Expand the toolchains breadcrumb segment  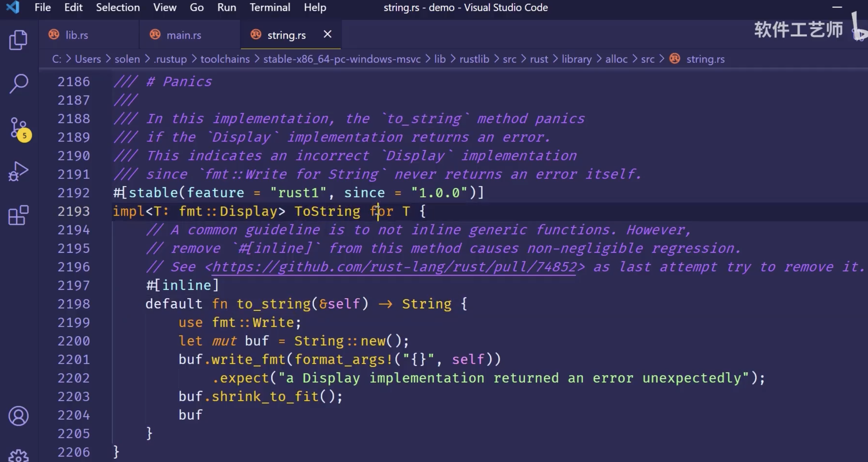(x=225, y=59)
